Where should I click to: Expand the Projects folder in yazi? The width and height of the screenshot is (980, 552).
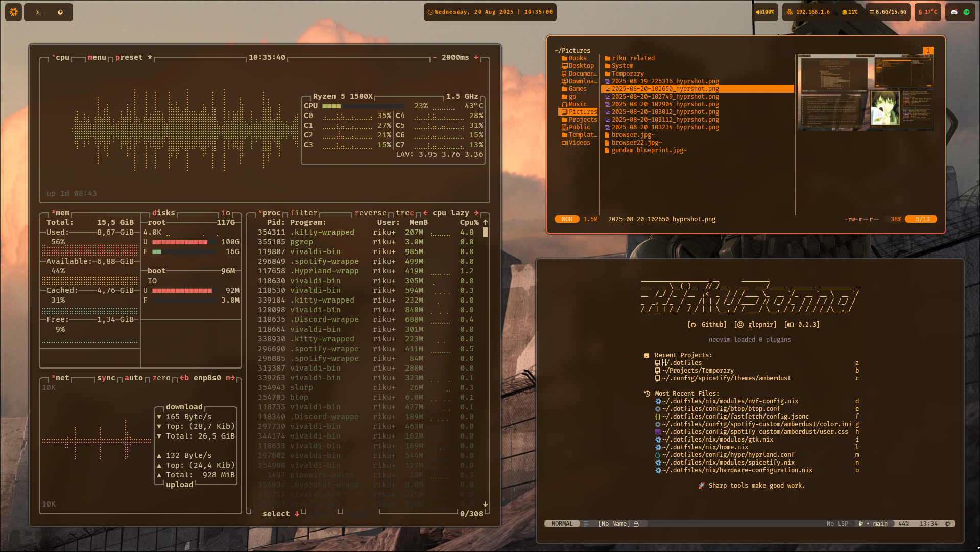(582, 120)
